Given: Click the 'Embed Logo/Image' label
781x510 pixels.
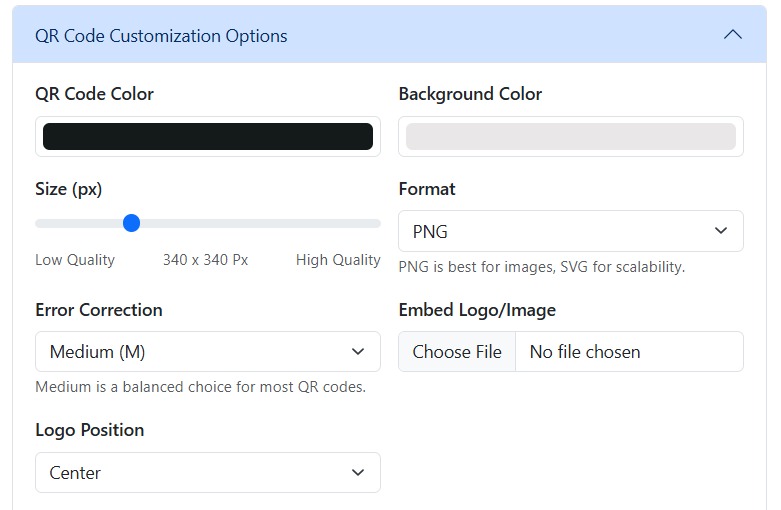Looking at the screenshot, I should tap(477, 310).
